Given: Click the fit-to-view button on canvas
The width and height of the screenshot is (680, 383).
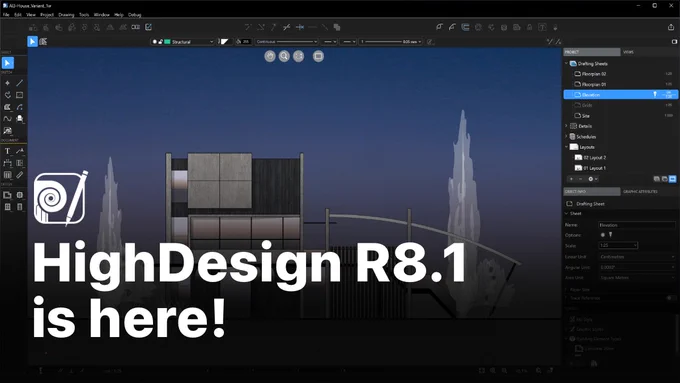Looking at the screenshot, I should click(x=298, y=56).
